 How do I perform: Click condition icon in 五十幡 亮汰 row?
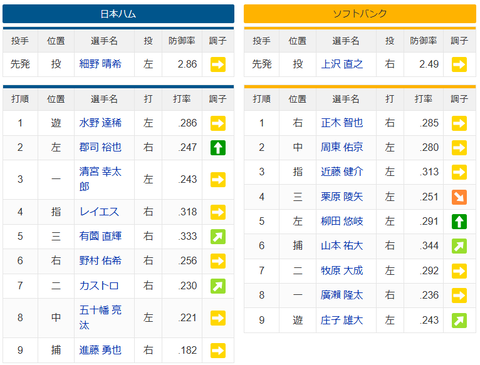[x=218, y=318]
